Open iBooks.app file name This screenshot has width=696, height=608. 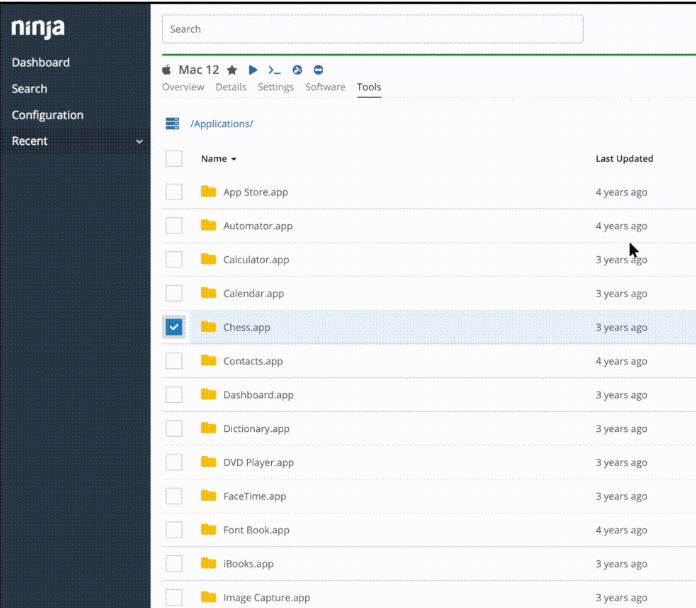248,564
